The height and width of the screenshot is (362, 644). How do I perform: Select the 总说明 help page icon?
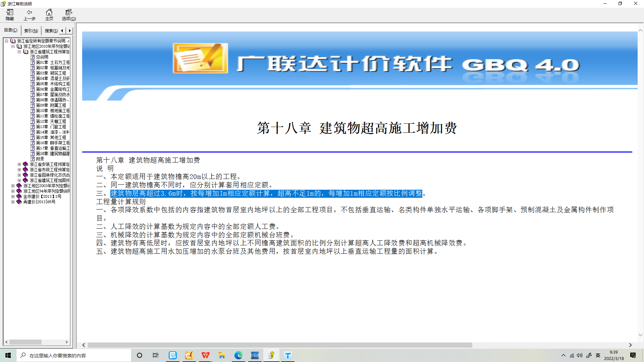[33, 57]
